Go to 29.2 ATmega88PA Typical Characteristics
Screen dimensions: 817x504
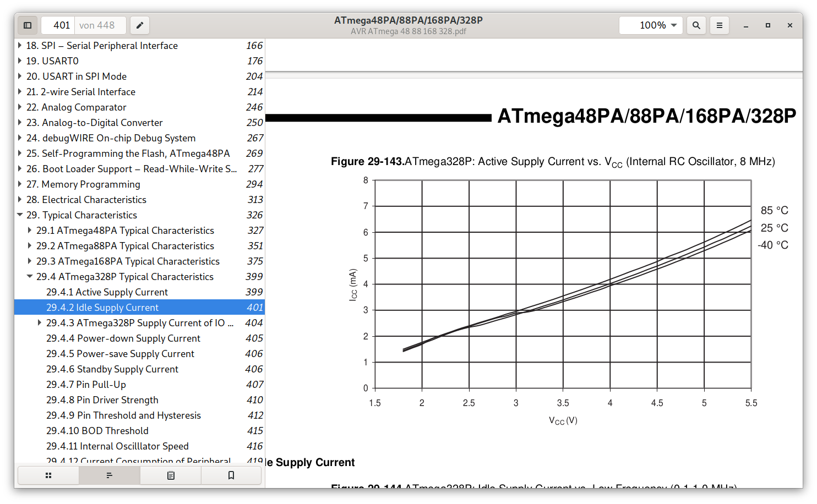pos(125,246)
